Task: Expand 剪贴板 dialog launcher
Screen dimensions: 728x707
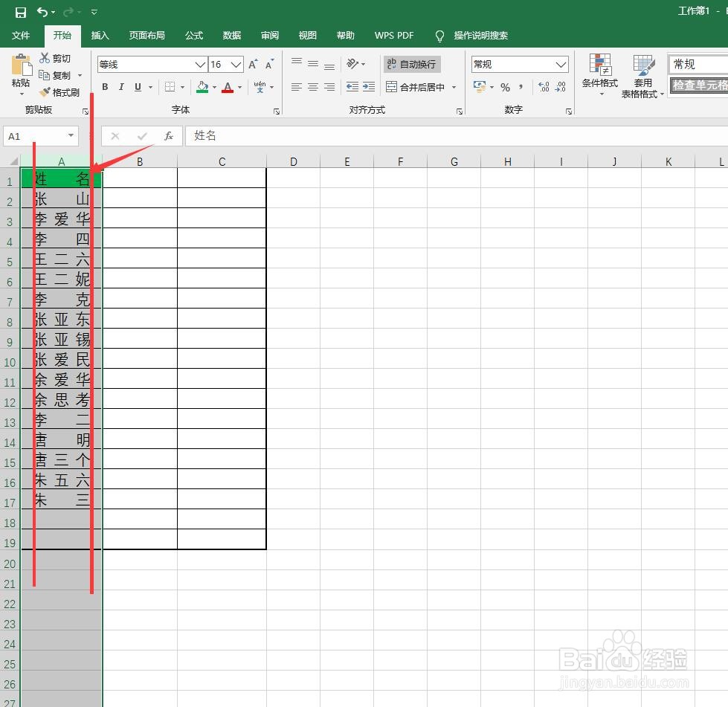Action: [x=86, y=112]
